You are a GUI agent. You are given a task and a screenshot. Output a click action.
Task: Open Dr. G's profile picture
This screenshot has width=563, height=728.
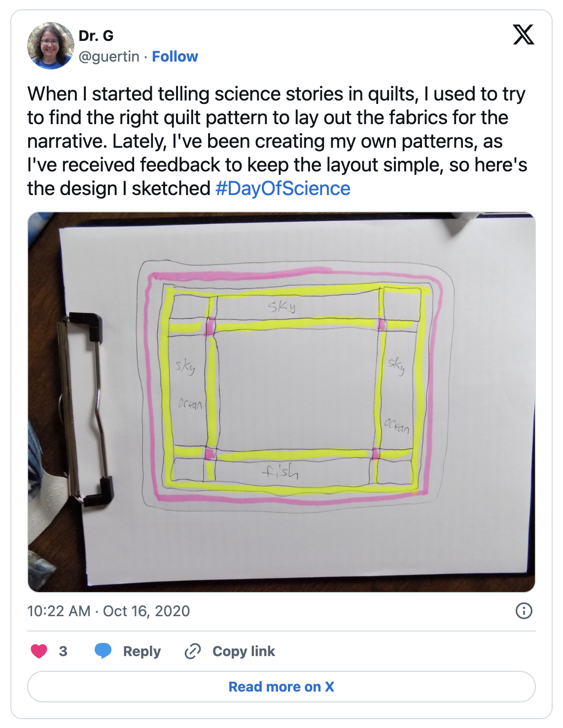(x=50, y=46)
